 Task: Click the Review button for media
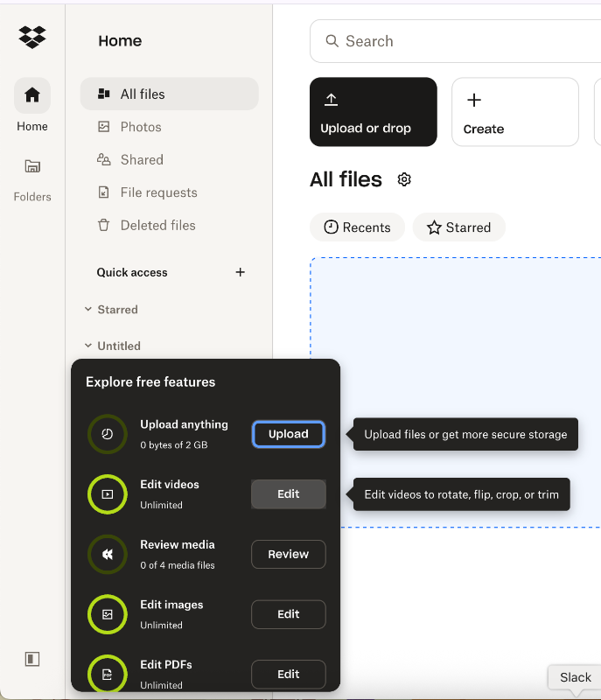click(288, 554)
